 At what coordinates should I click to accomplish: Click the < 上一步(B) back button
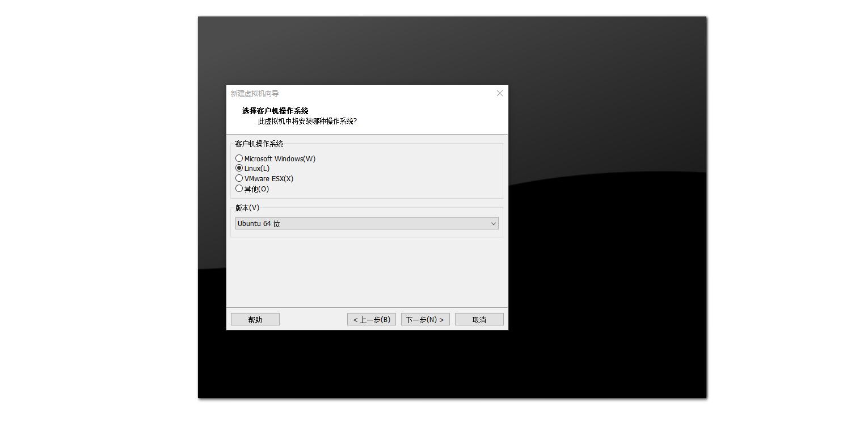click(x=371, y=319)
